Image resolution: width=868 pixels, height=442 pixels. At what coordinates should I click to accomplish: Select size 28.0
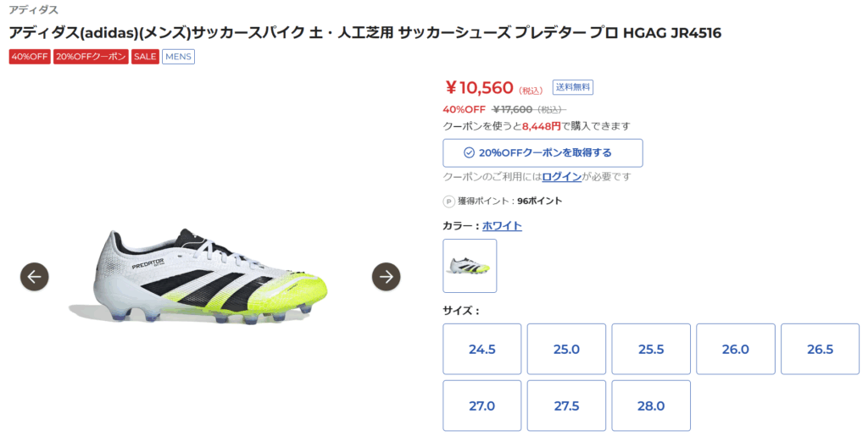point(651,406)
